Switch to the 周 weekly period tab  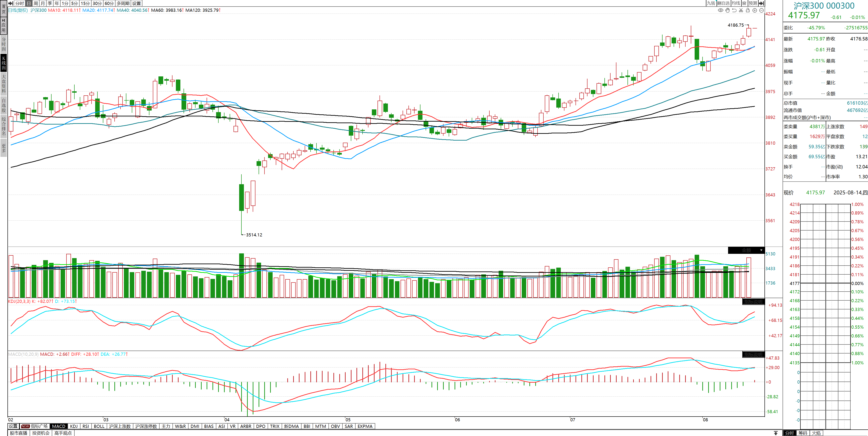pyautogui.click(x=36, y=3)
